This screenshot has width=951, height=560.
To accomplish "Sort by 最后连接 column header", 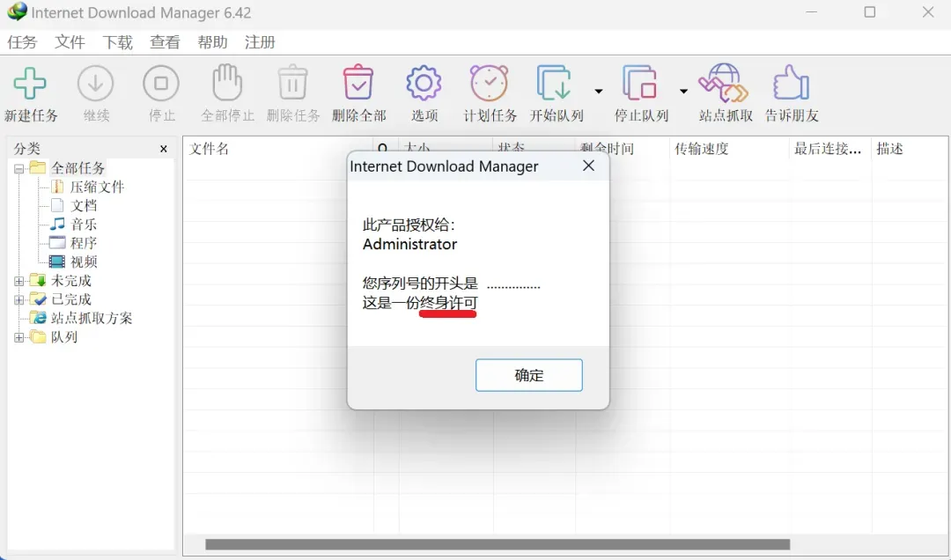I will 829,149.
